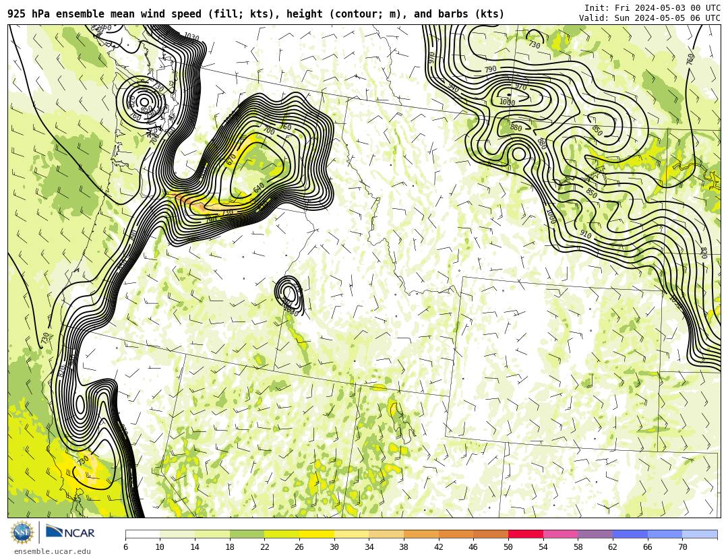This screenshot has width=728, height=560.
Task: Click the Valid: Sun 2024-05-05 06 UTC text
Action: (x=650, y=18)
